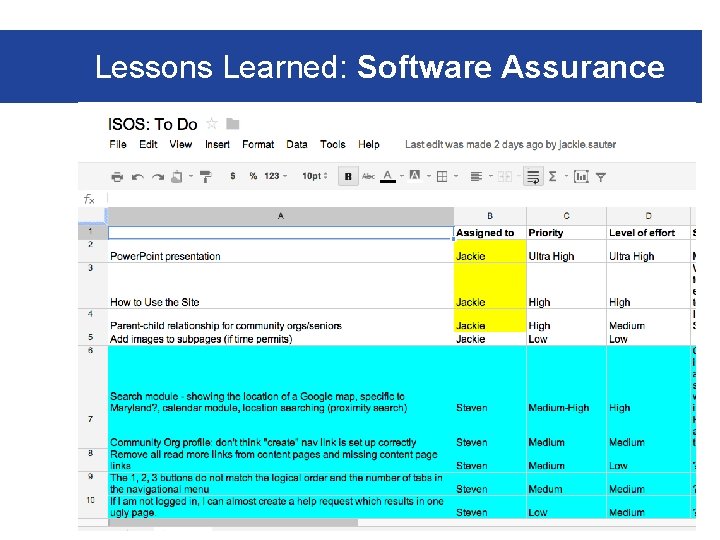
Task: Open dropdown arrow next to text color
Action: (402, 176)
